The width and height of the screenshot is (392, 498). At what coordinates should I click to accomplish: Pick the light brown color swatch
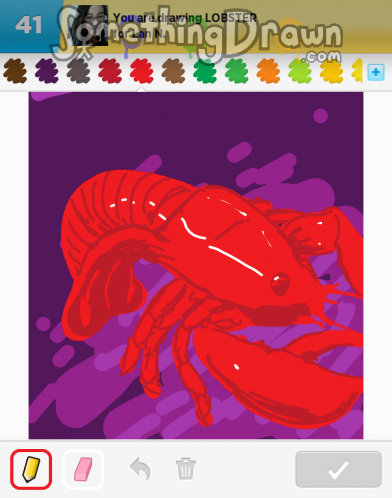coord(173,71)
